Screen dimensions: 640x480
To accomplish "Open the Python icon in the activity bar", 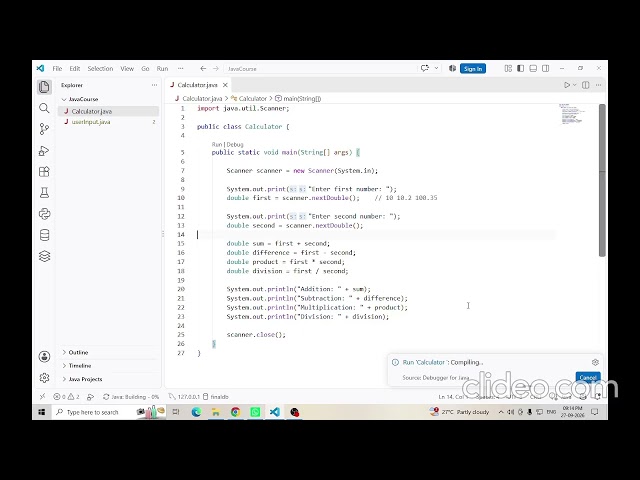I will (x=44, y=214).
